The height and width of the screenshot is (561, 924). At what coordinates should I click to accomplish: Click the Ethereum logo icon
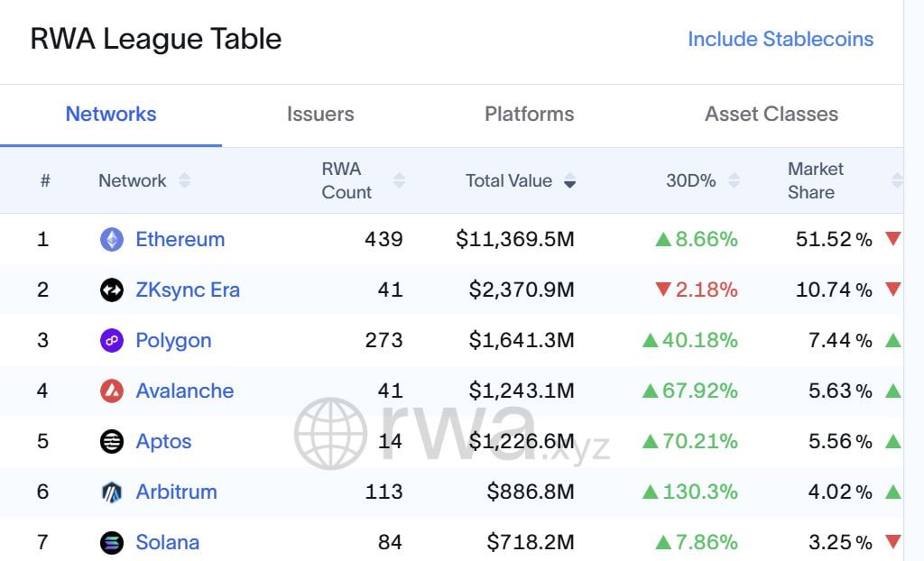[111, 239]
